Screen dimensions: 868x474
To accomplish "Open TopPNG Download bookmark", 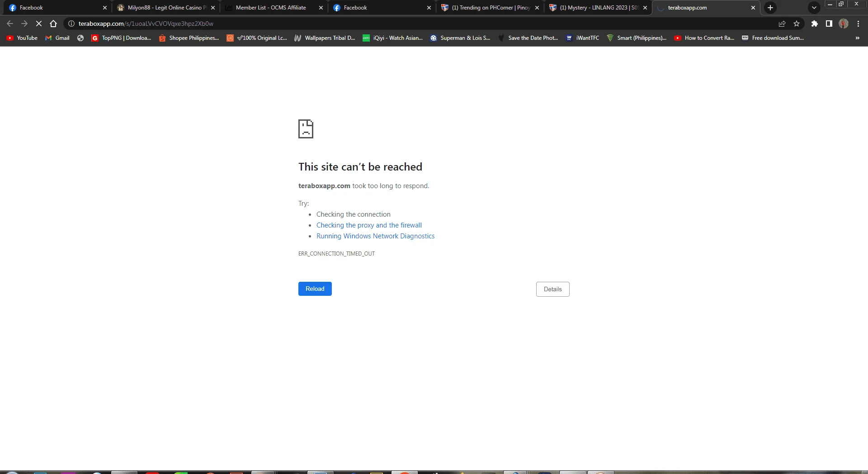I will 121,38.
